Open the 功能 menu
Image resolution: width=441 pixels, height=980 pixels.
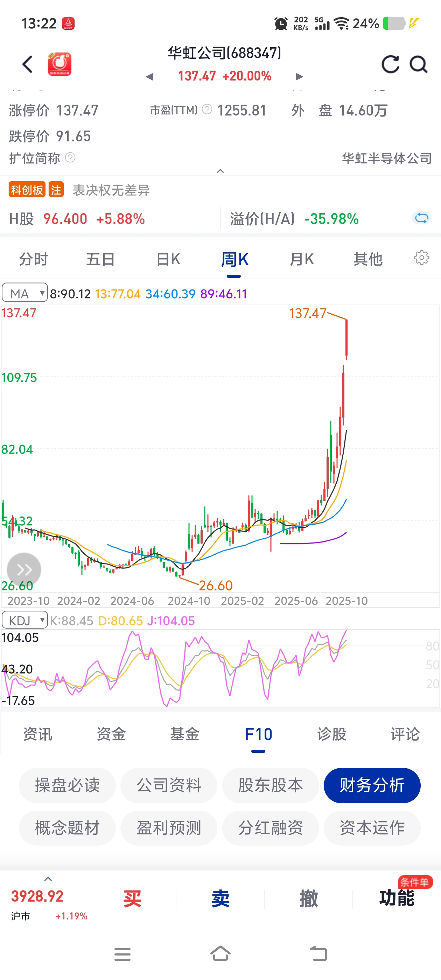397,898
